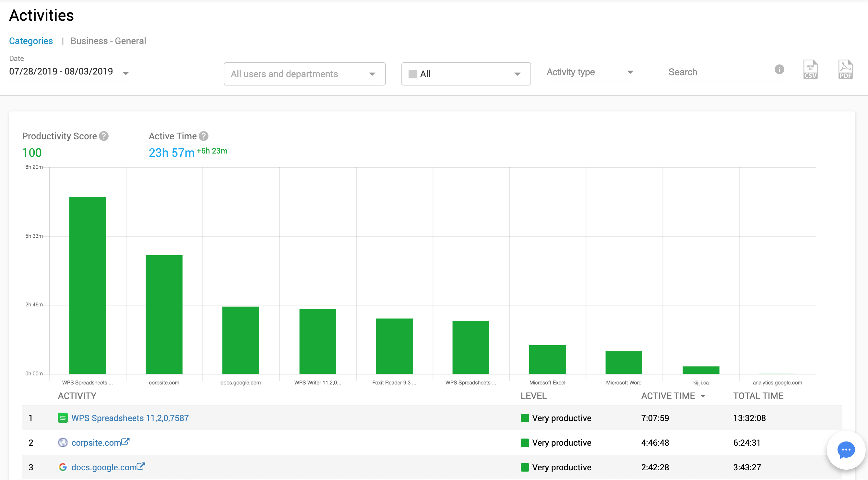Click the search info icon

[779, 69]
